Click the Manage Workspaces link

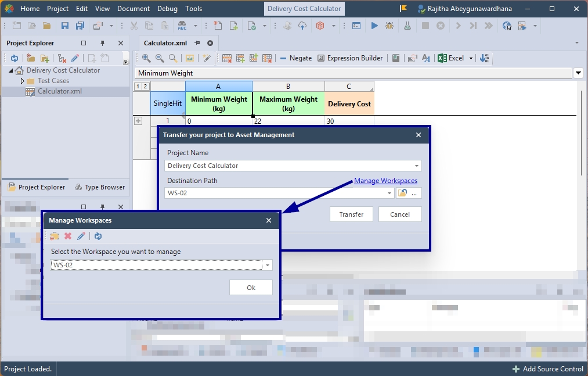[385, 181]
